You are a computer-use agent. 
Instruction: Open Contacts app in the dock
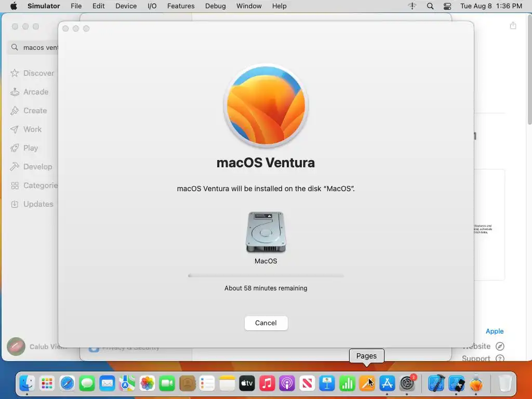[x=187, y=384]
